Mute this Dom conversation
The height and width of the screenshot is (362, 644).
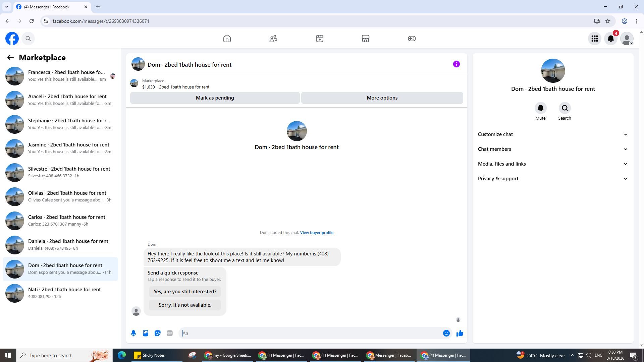click(540, 108)
